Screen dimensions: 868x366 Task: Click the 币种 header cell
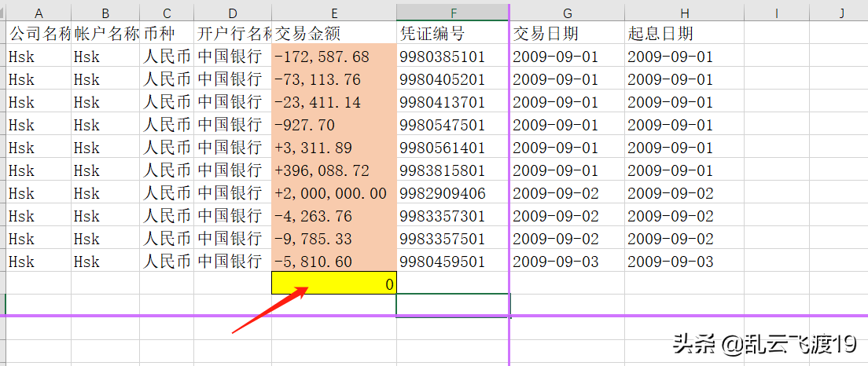tap(167, 33)
